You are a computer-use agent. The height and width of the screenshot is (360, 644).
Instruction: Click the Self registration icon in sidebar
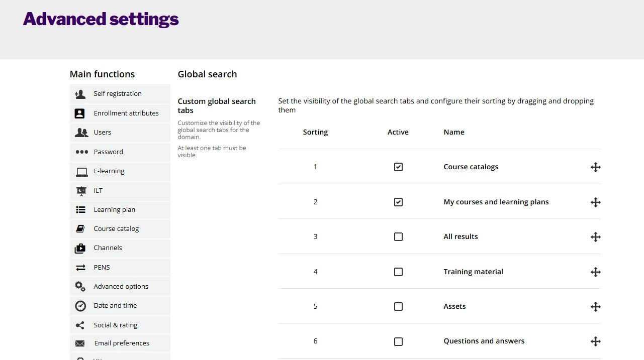point(80,94)
